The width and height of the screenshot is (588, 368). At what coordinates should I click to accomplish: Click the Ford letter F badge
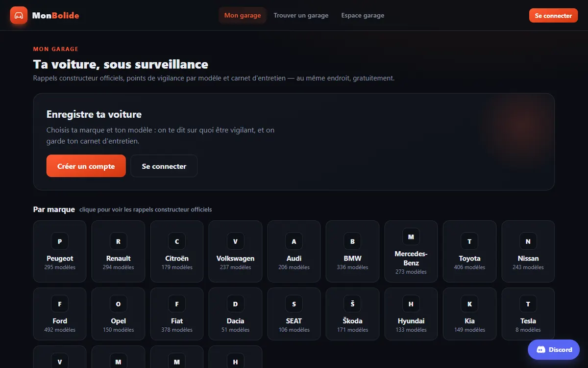click(x=60, y=304)
